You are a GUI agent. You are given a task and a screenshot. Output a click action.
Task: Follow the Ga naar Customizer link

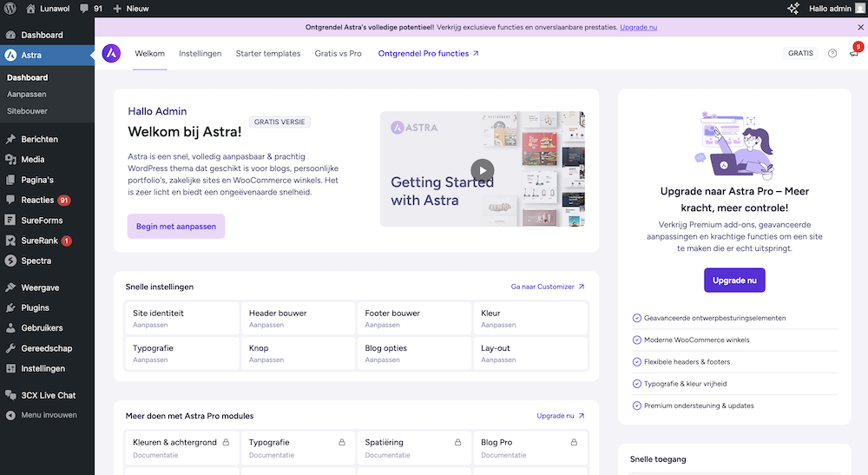[x=548, y=287]
